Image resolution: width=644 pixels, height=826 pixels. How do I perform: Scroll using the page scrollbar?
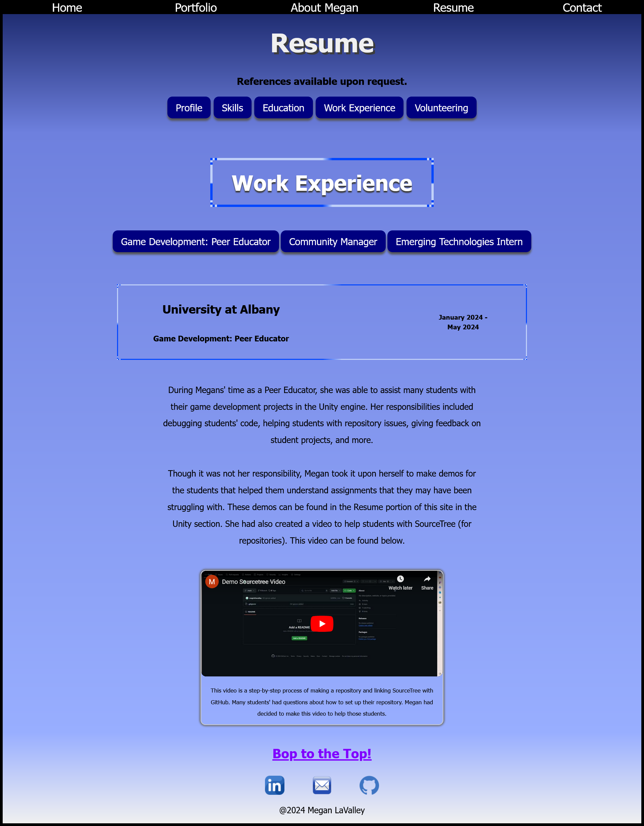(641, 413)
